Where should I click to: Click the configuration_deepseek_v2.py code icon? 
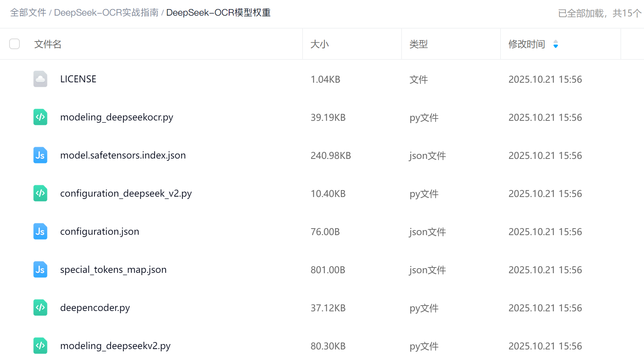(40, 193)
